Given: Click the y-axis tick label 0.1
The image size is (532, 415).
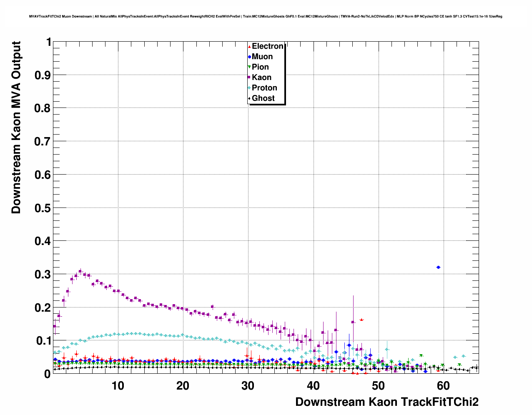Looking at the screenshot, I should [x=43, y=341].
